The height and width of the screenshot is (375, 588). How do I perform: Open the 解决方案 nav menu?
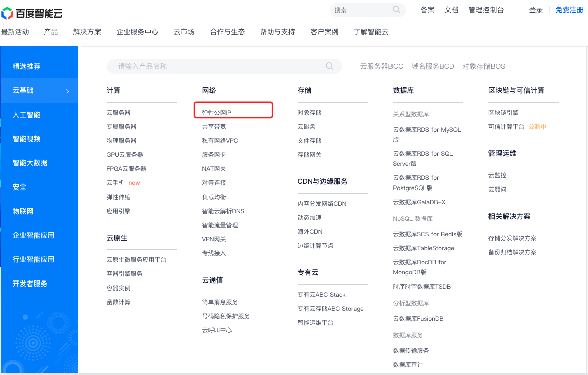pyautogui.click(x=87, y=32)
